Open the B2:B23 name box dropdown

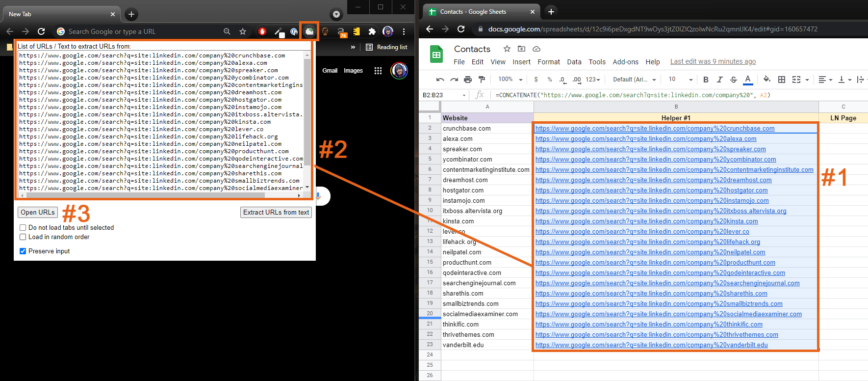pyautogui.click(x=464, y=95)
